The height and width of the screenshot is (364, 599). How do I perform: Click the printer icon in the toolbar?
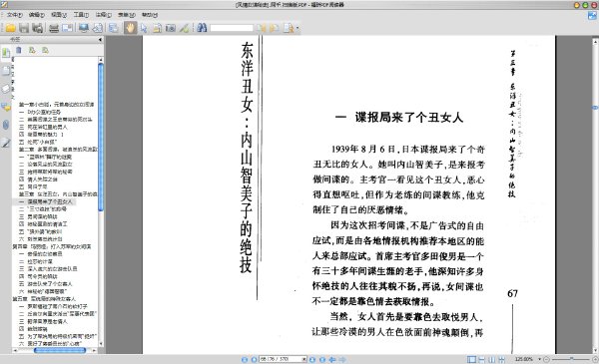[54, 28]
